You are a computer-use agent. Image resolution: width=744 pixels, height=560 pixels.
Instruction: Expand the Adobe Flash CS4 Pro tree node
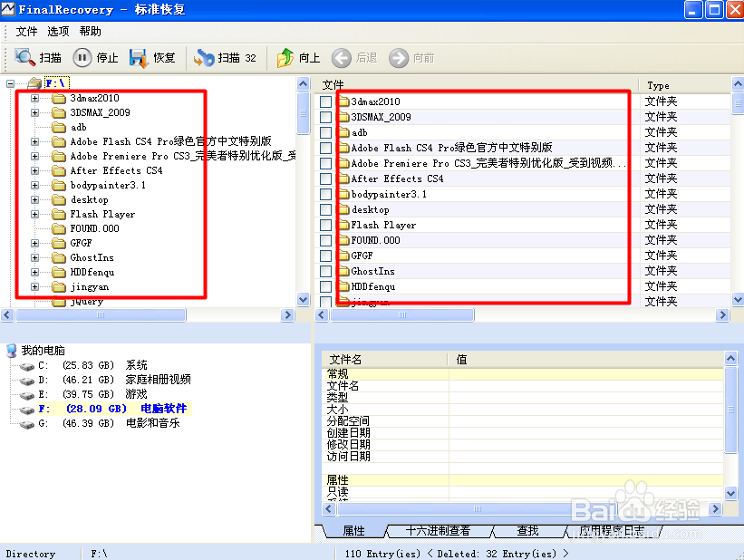pos(34,142)
